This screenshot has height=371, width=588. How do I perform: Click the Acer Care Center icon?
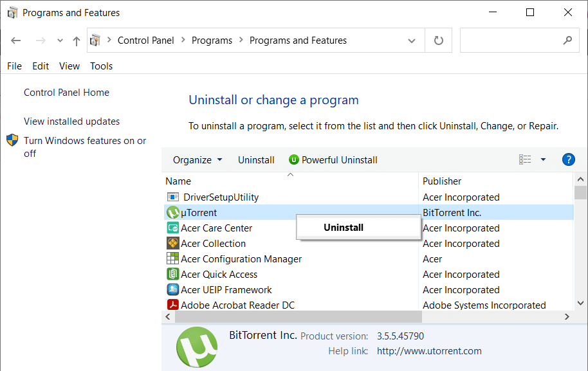172,228
